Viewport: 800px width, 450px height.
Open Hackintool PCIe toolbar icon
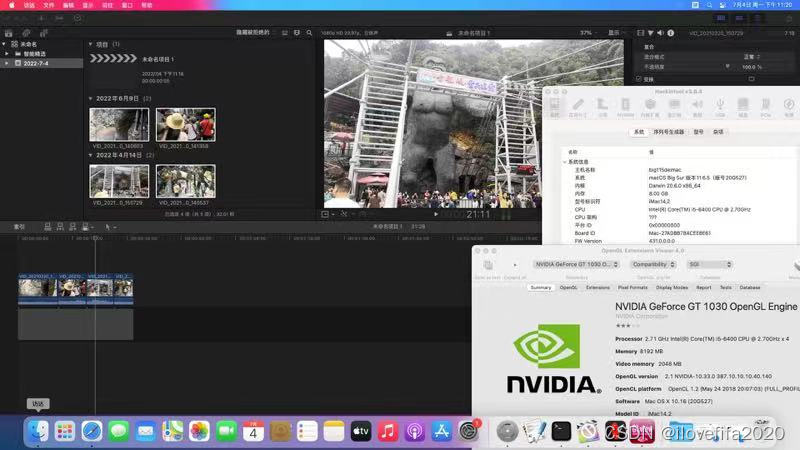[x=765, y=107]
